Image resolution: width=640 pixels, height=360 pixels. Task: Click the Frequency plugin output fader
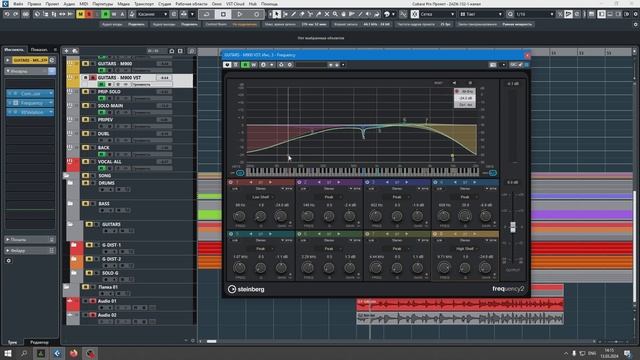coord(513,227)
